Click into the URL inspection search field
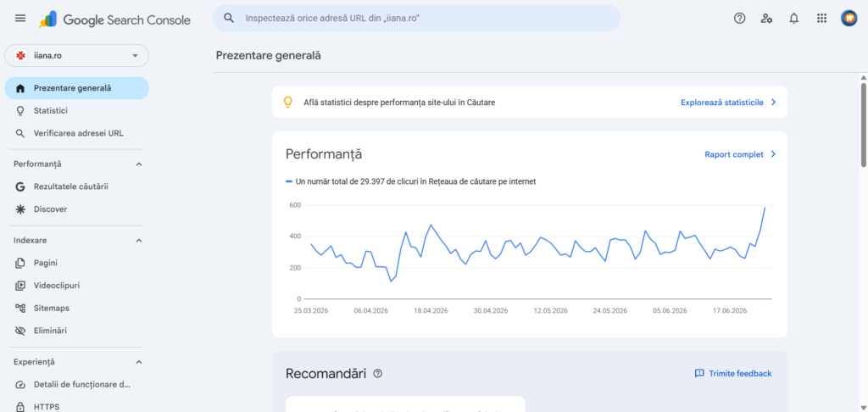 pyautogui.click(x=417, y=19)
